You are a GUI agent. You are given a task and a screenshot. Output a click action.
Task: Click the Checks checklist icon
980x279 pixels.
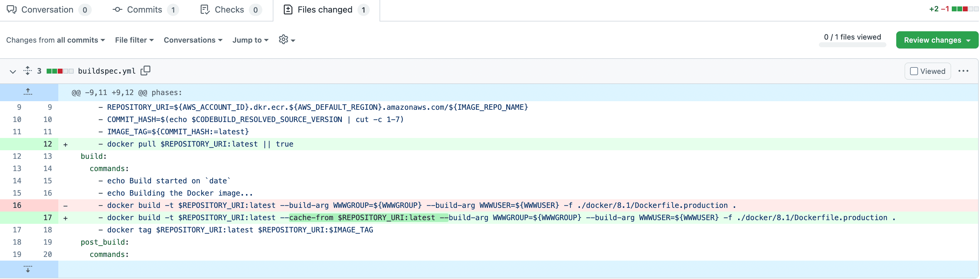coord(205,10)
